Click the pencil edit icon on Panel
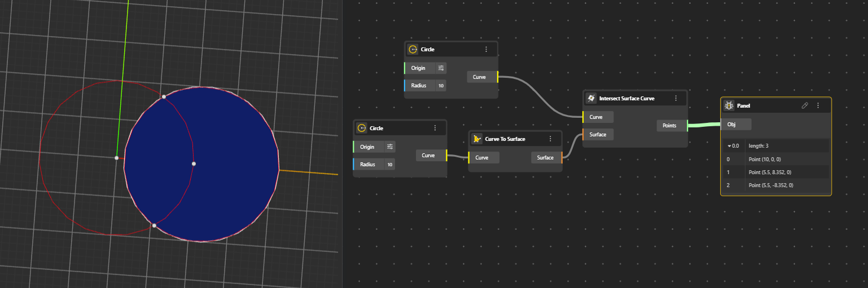The width and height of the screenshot is (868, 288). tap(805, 105)
